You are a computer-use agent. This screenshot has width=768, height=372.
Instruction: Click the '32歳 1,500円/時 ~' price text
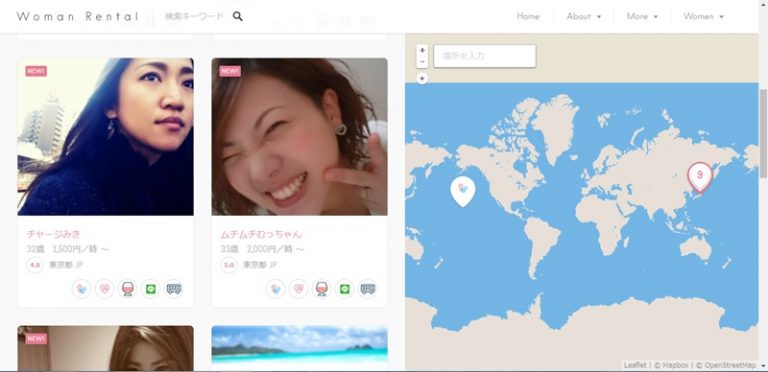(68, 249)
